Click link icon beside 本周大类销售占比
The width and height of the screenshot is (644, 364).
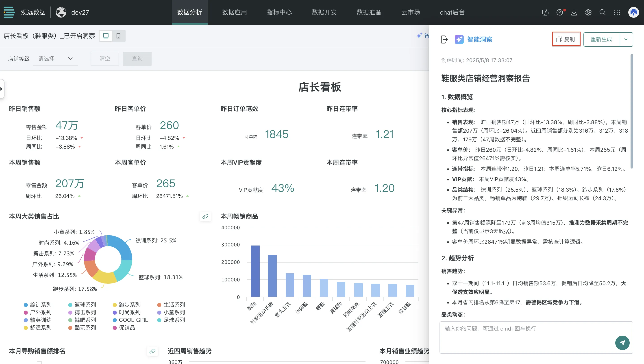click(205, 216)
